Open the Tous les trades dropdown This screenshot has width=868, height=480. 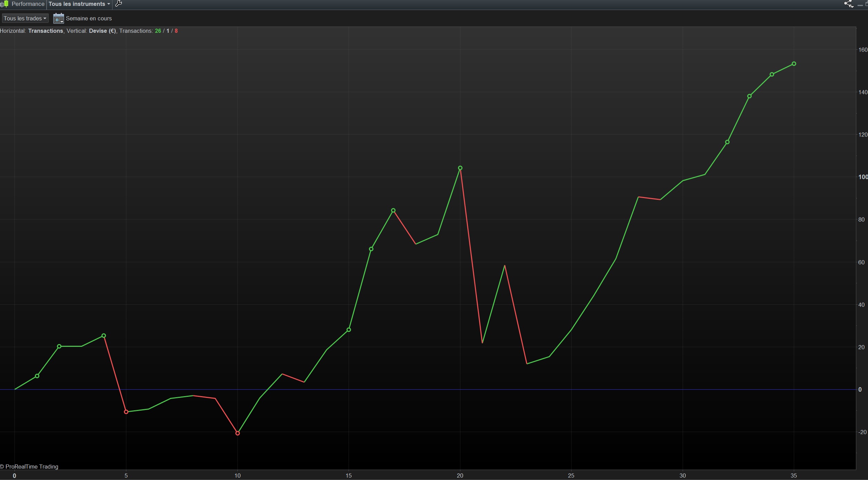click(25, 18)
